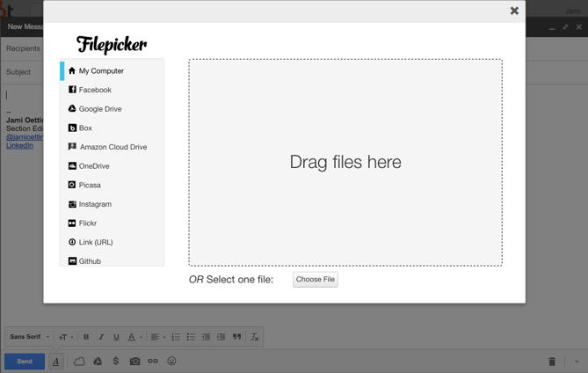Pop out compose window with arrows icon
Image resolution: width=588 pixels, height=373 pixels.
coord(565,27)
